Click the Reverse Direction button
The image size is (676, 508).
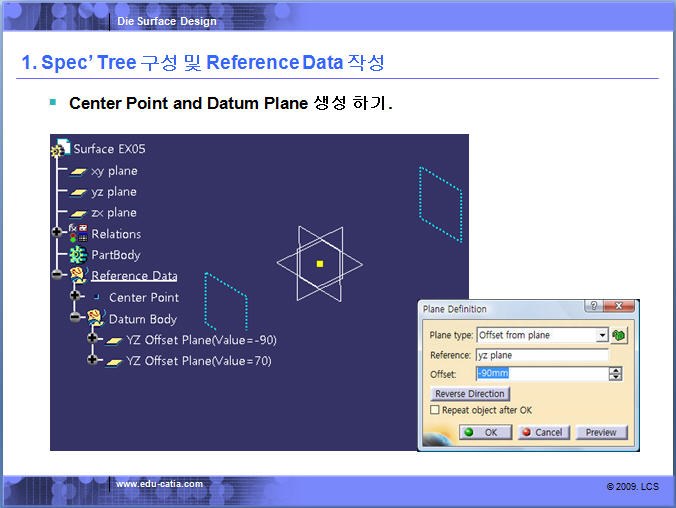tap(469, 394)
